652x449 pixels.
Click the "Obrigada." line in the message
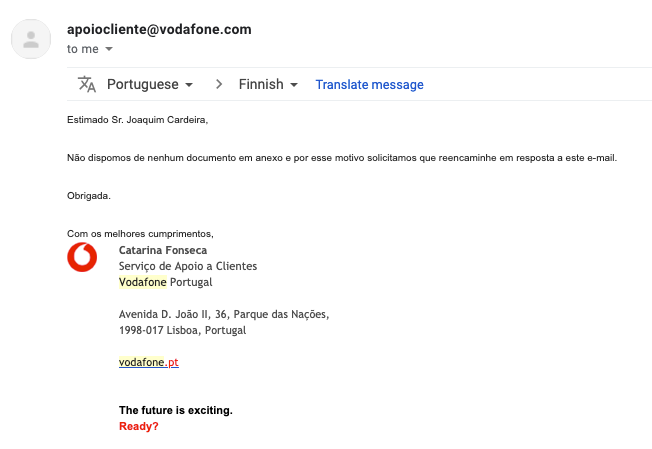pyautogui.click(x=89, y=195)
